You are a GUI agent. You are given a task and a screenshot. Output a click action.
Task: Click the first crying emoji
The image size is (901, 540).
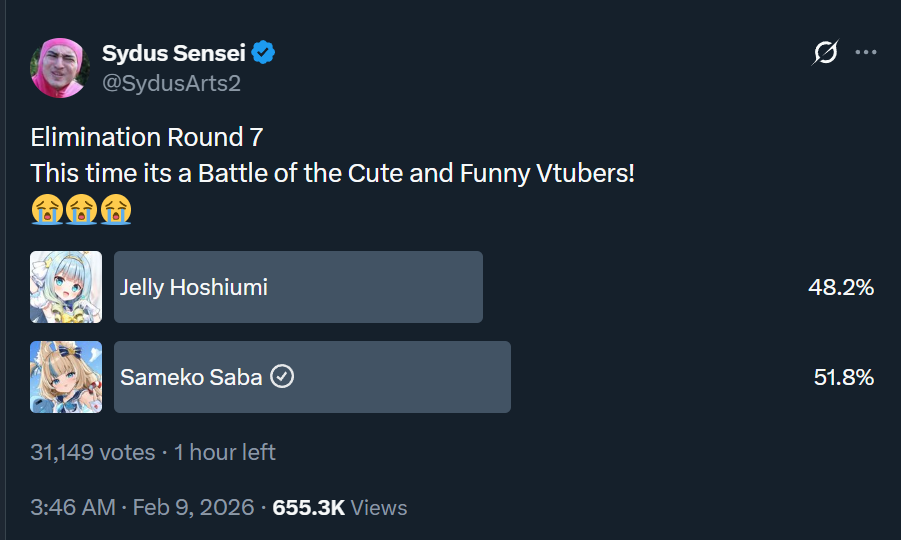[x=45, y=210]
